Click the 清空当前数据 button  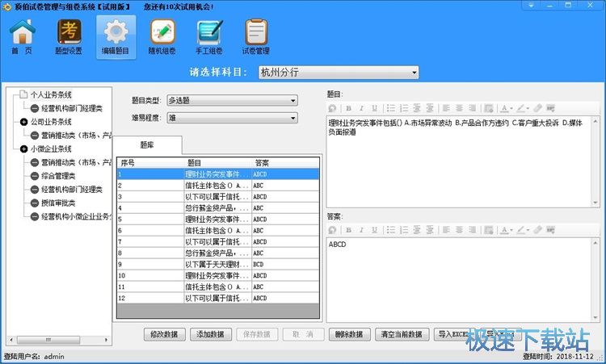(x=402, y=334)
